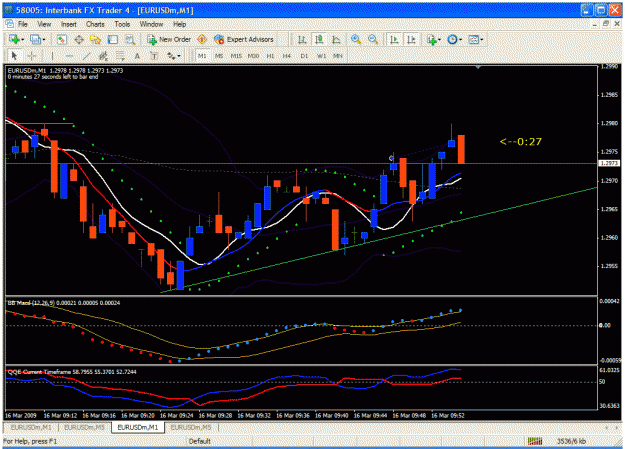Zoom out of the chart

(373, 39)
